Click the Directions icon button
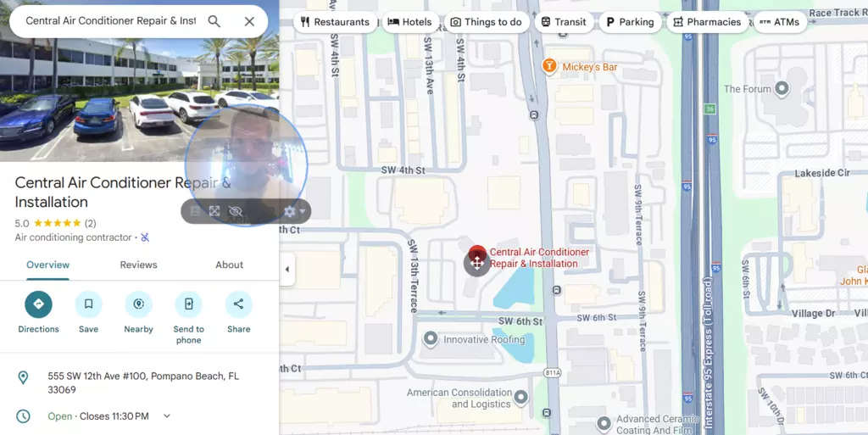This screenshot has height=435, width=868. (38, 304)
